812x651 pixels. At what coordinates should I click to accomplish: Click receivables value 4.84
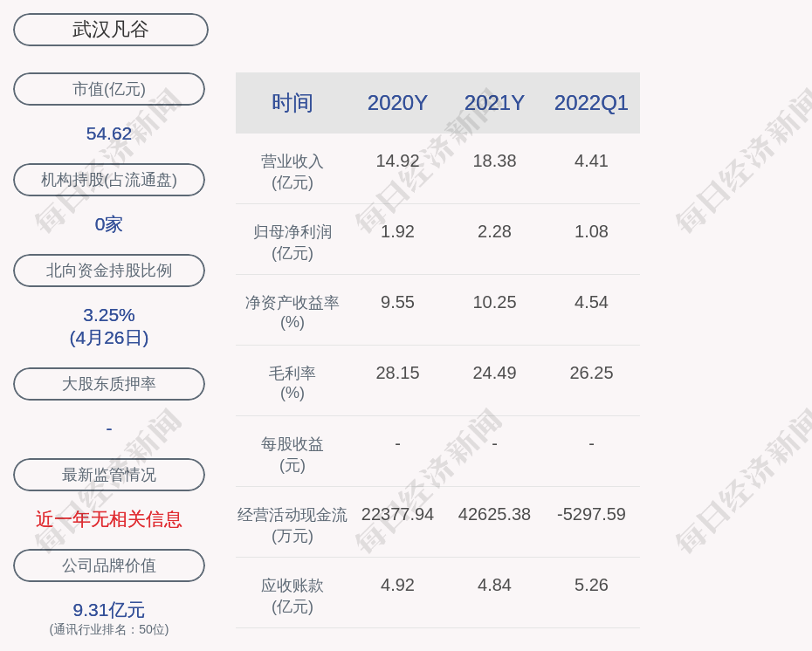[x=494, y=585]
